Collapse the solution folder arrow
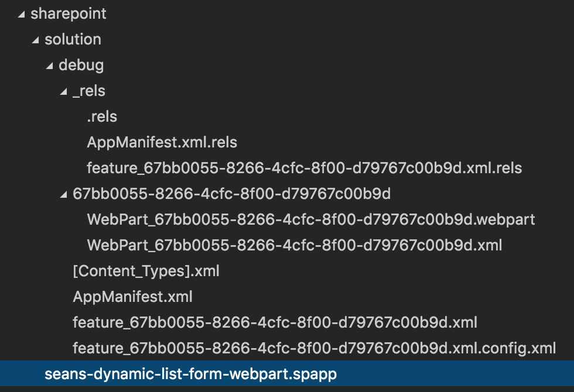The height and width of the screenshot is (392, 574). tap(36, 40)
